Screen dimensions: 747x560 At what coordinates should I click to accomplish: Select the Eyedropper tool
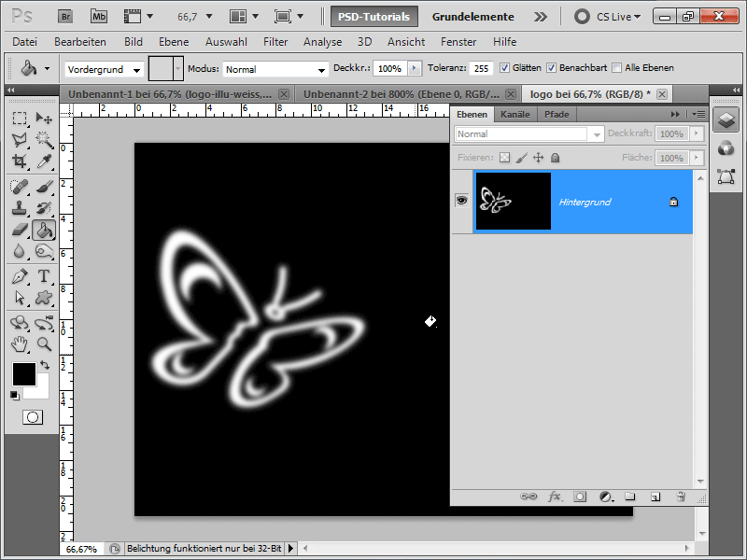(44, 161)
